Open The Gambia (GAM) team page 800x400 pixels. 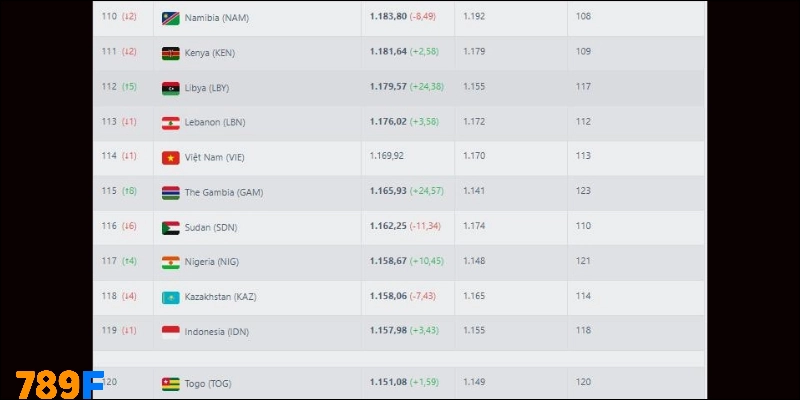[224, 192]
